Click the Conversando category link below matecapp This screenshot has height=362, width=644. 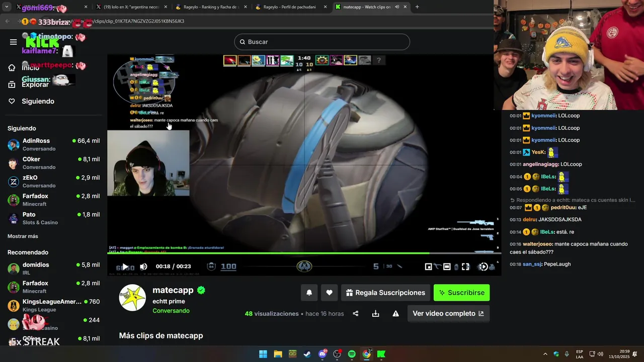(171, 311)
